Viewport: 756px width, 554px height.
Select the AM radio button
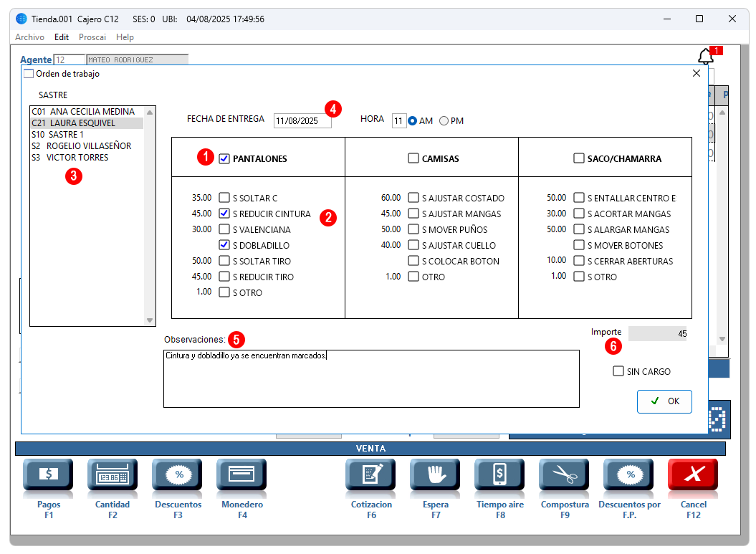pos(412,120)
